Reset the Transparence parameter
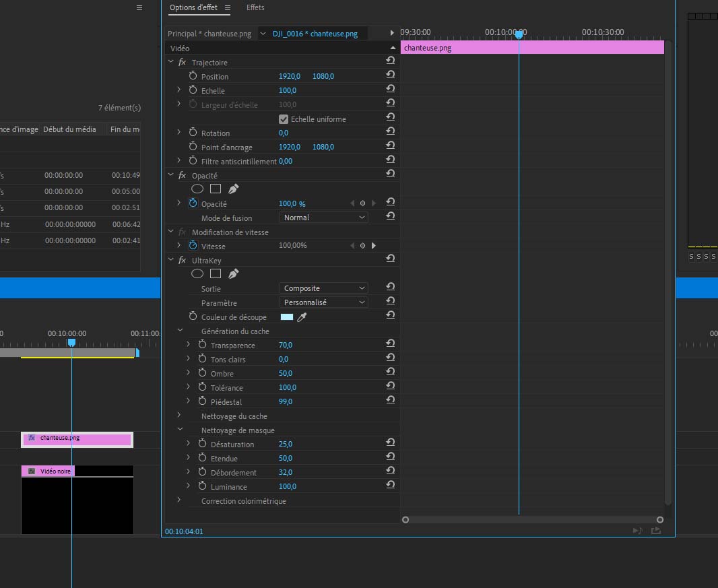Image resolution: width=718 pixels, height=588 pixels. 390,344
